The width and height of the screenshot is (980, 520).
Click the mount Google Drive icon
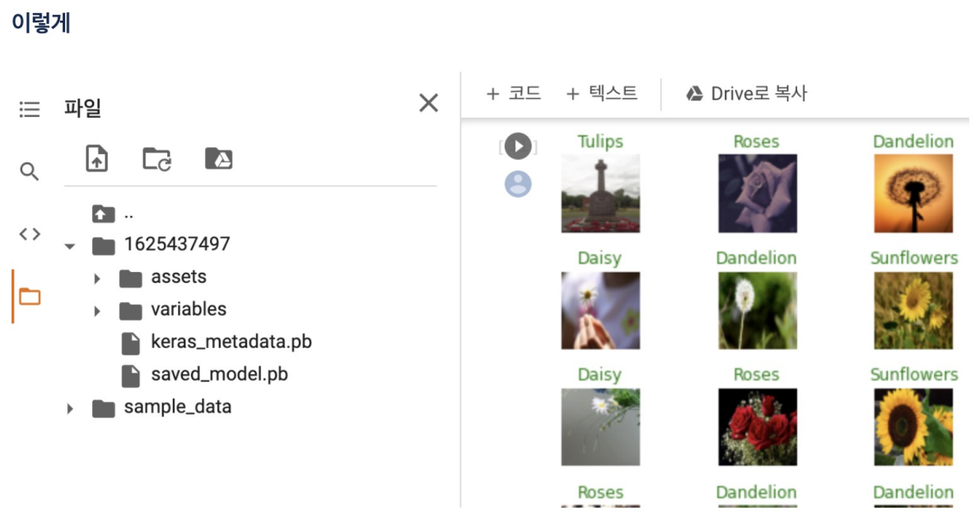coord(219,159)
